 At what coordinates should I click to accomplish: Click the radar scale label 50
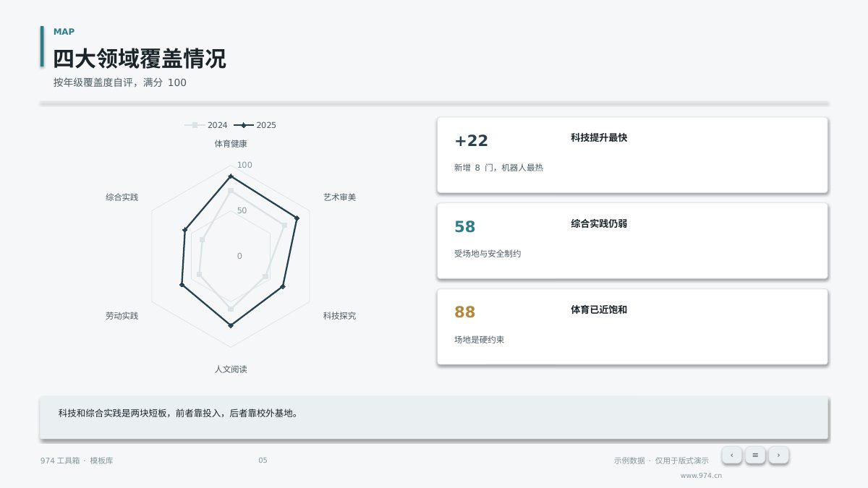point(242,211)
